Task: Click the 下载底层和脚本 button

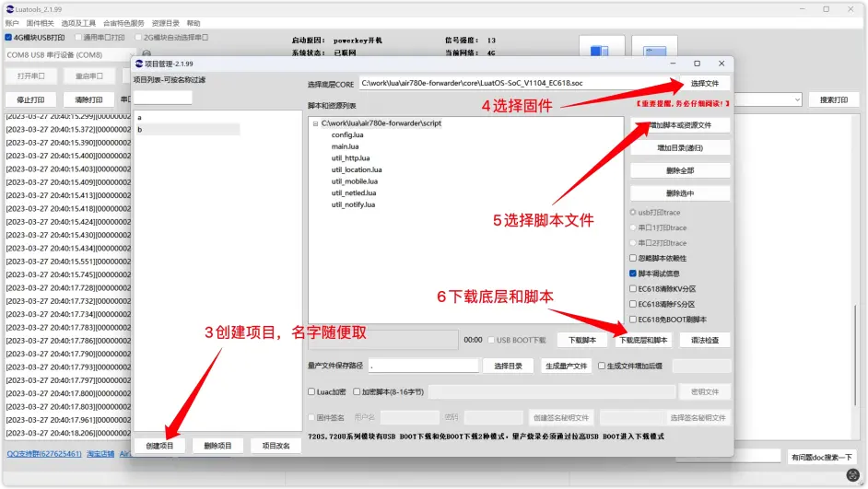Action: coord(643,340)
